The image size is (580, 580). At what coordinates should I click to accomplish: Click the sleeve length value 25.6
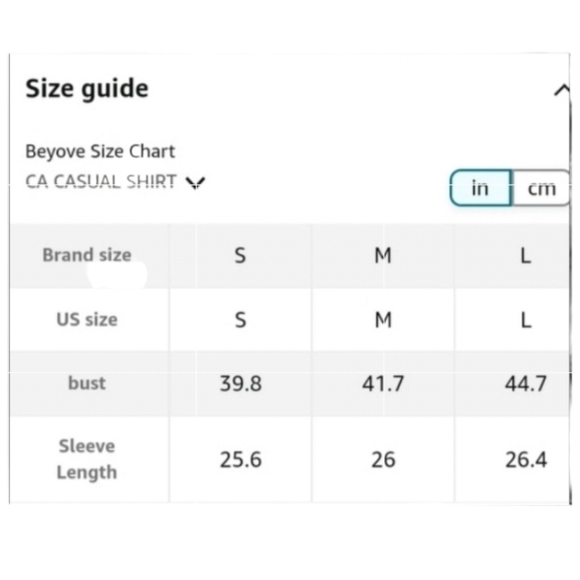pyautogui.click(x=241, y=460)
